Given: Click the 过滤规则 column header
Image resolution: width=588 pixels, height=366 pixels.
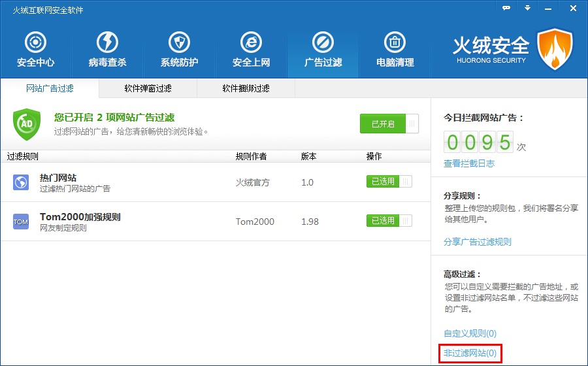Looking at the screenshot, I should 22,156.
